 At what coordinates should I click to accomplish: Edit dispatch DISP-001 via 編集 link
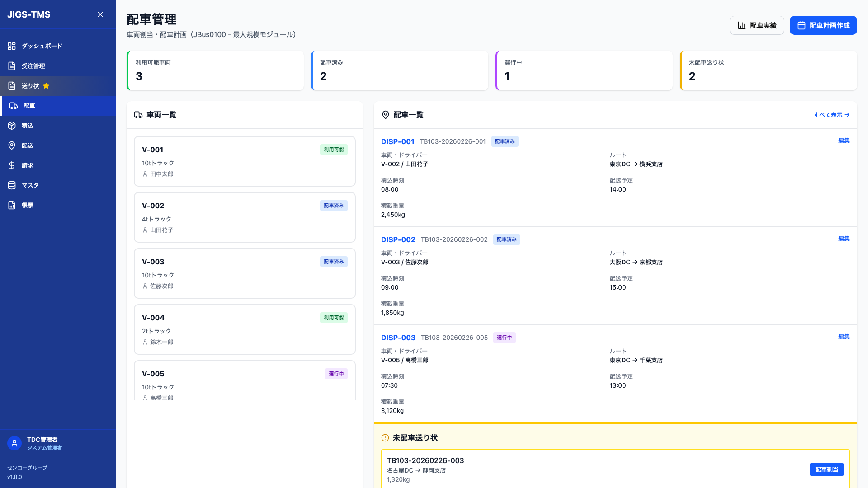tap(844, 141)
